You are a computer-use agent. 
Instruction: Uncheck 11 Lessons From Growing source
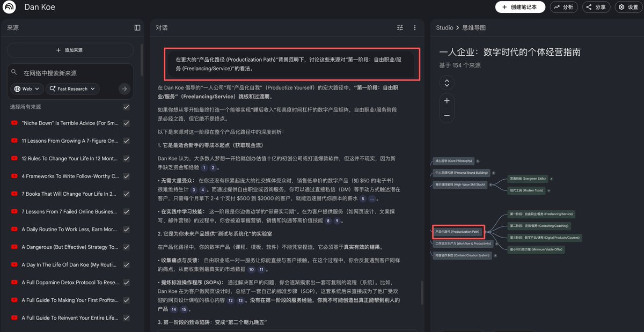point(126,141)
